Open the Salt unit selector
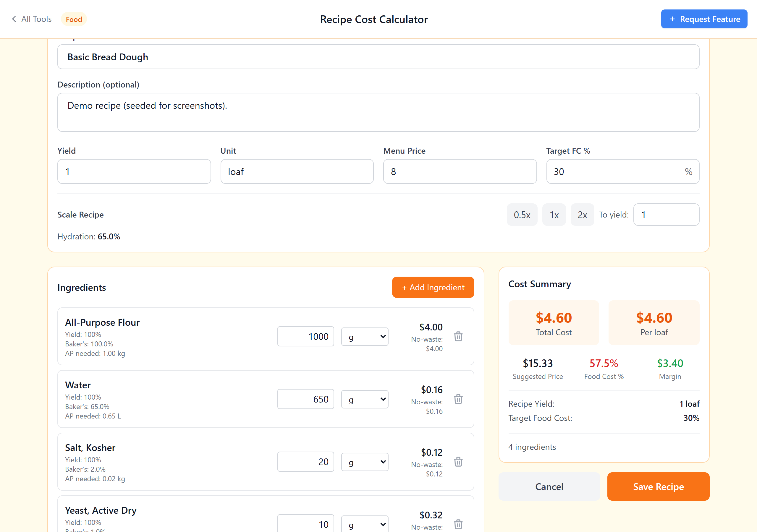The width and height of the screenshot is (757, 532). tap(365, 462)
